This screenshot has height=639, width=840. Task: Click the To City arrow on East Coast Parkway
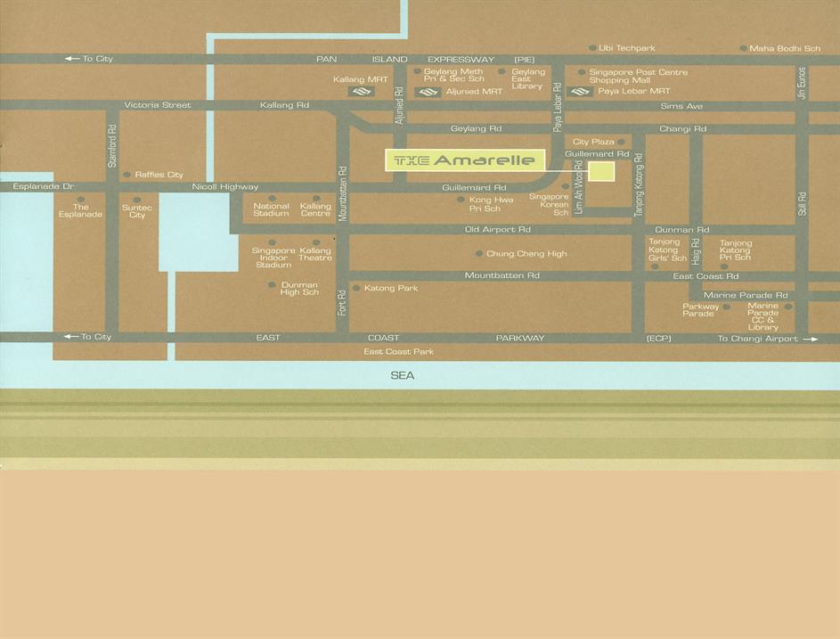70,337
